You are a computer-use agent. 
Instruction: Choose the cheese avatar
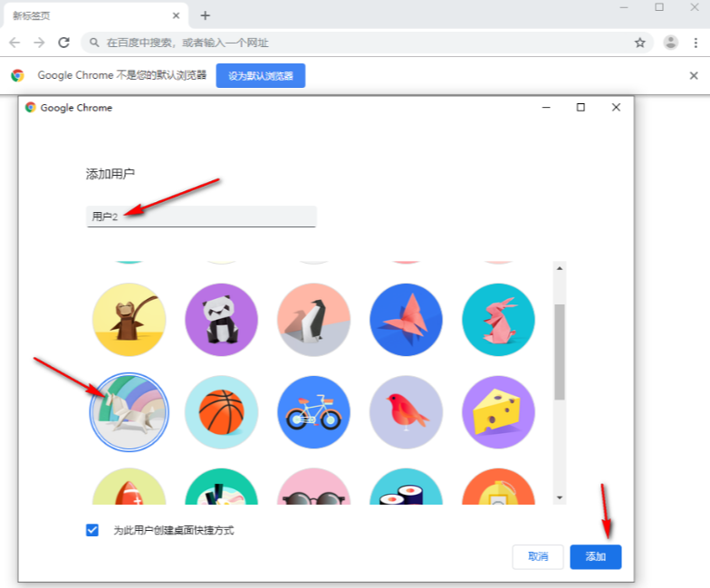pyautogui.click(x=498, y=412)
